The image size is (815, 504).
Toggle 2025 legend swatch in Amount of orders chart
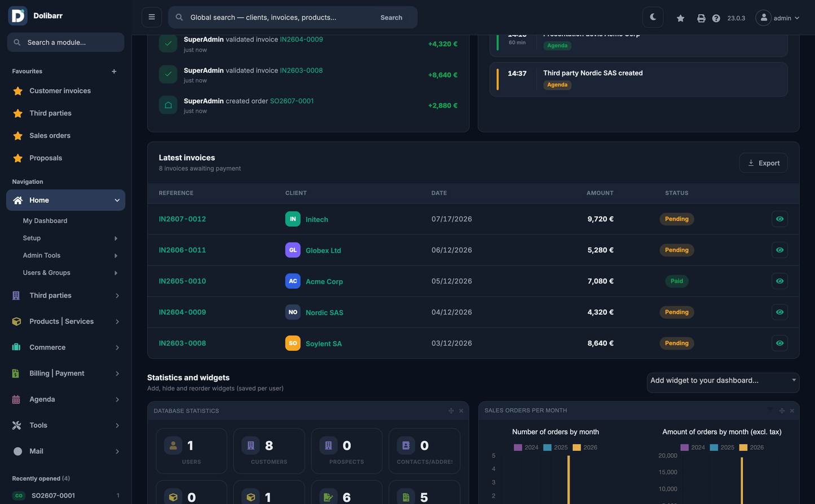713,448
